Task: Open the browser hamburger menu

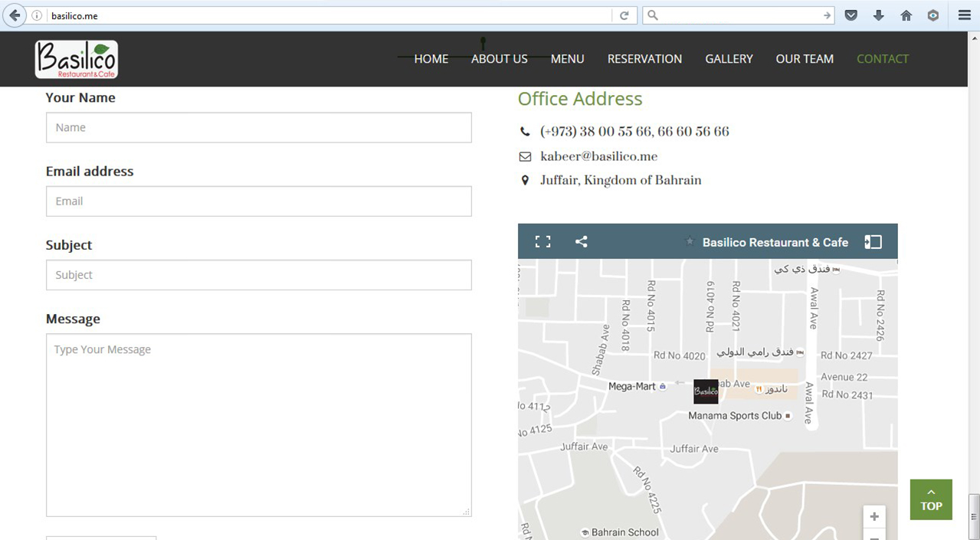Action: tap(964, 15)
